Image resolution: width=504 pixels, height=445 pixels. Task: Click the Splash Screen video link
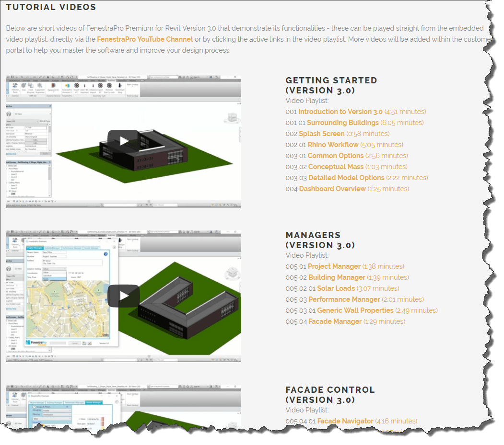321,134
